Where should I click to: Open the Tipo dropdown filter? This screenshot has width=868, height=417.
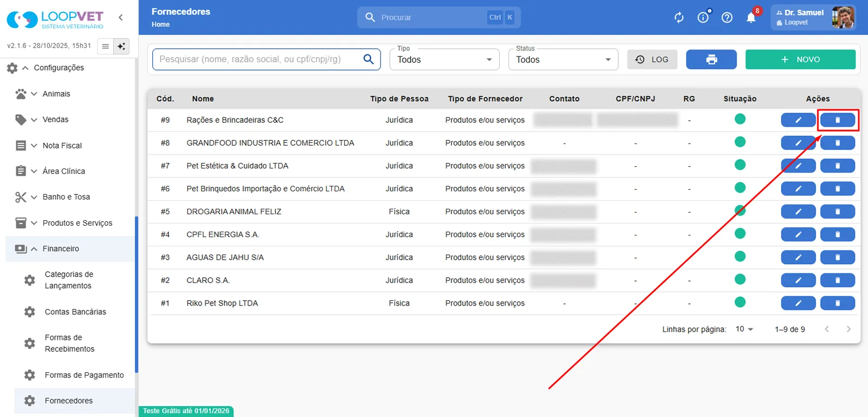pyautogui.click(x=445, y=59)
